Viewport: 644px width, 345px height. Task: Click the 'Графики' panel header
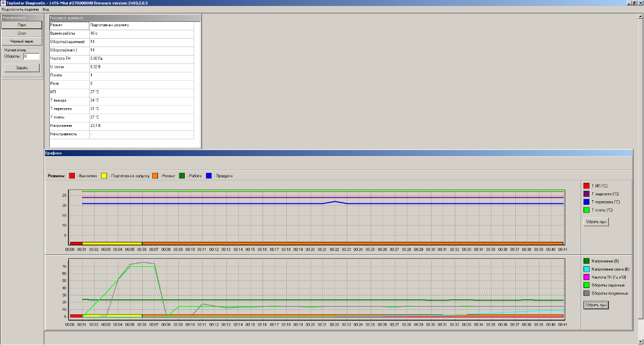coord(338,153)
